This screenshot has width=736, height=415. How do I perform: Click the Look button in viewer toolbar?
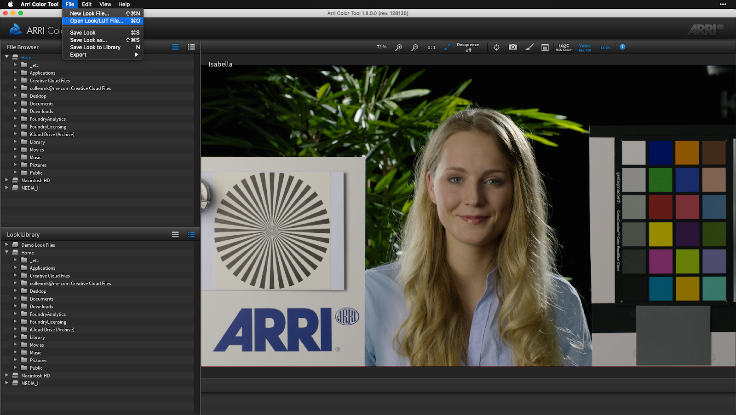click(606, 47)
